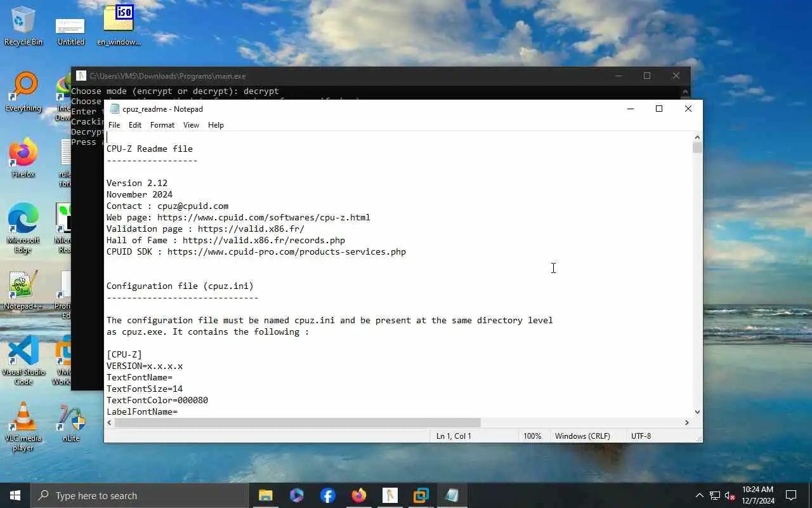This screenshot has width=812, height=508.
Task: Click the '[CPU-Z]' section line
Action: click(124, 354)
